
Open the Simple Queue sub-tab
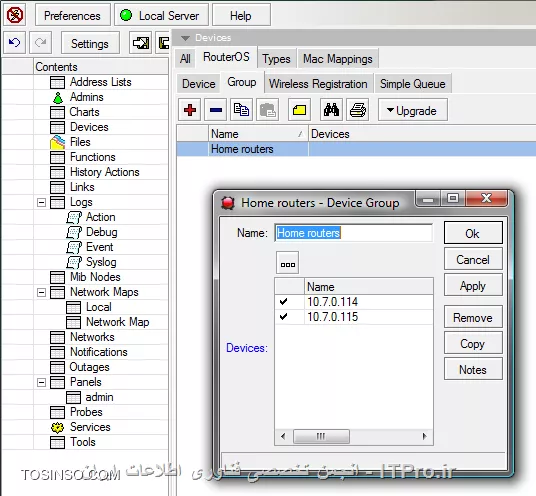[413, 84]
